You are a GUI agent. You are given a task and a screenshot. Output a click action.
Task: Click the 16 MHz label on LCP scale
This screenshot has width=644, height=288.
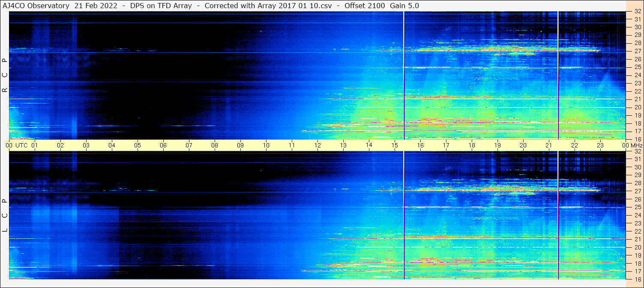(637, 279)
